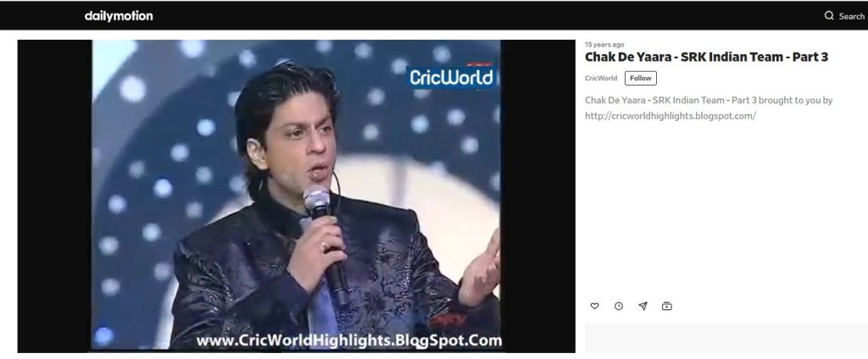The image size is (868, 359).
Task: Click the CricWorld watermark logo in video
Action: tap(452, 77)
